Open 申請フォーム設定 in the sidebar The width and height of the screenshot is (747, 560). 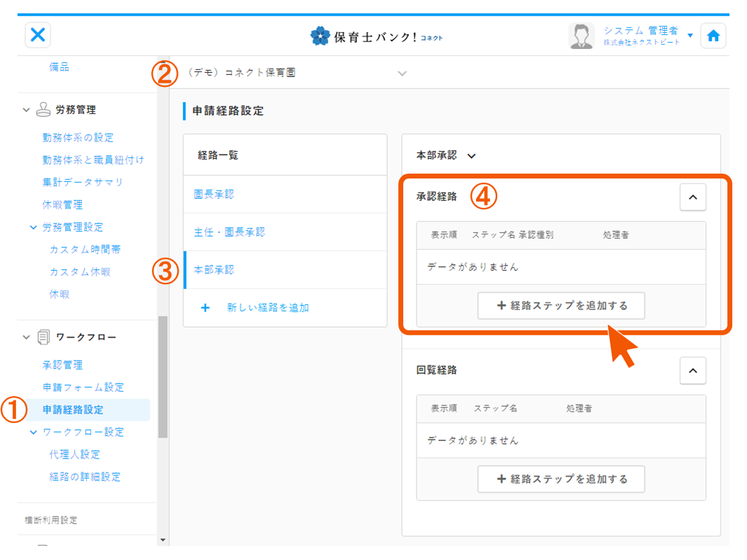click(x=83, y=388)
